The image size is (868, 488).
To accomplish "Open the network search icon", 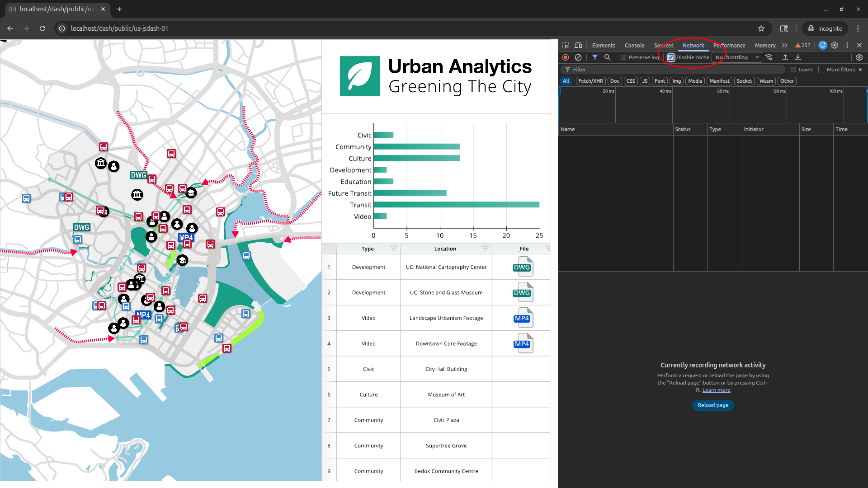I will click(608, 57).
